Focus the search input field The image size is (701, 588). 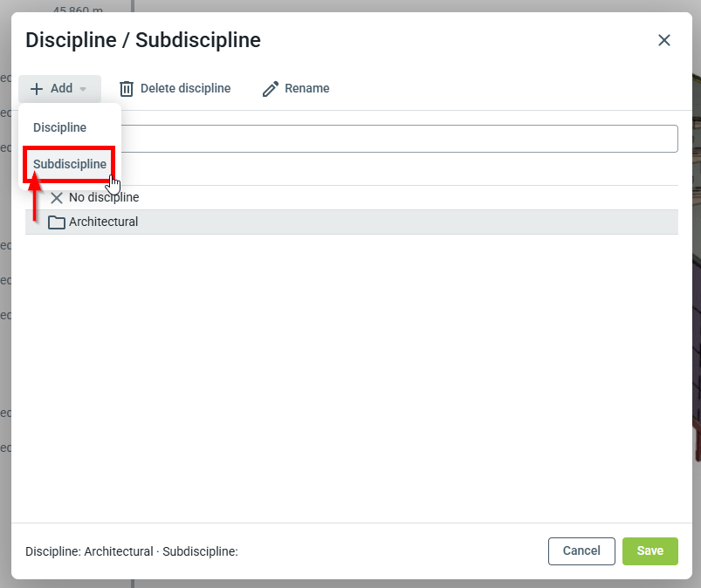(393, 139)
